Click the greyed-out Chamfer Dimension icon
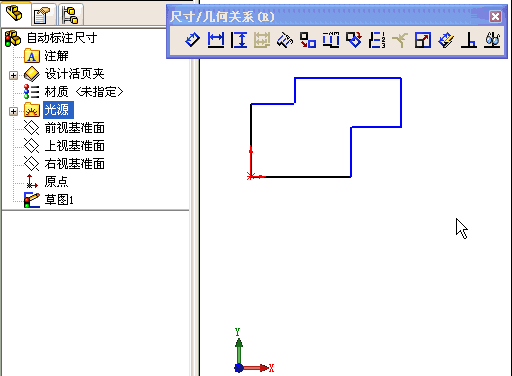 point(400,40)
